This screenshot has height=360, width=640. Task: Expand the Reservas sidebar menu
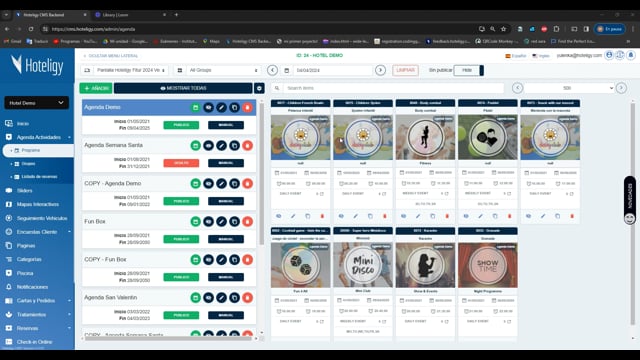click(38, 328)
